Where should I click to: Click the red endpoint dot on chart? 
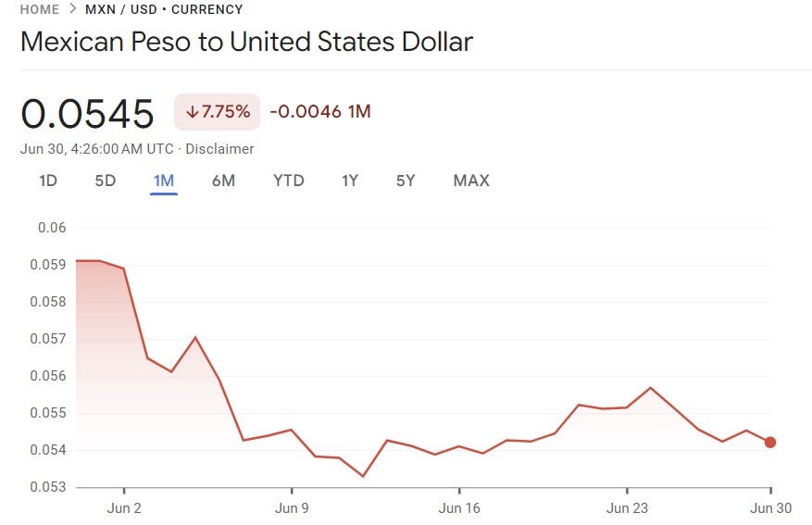[770, 443]
